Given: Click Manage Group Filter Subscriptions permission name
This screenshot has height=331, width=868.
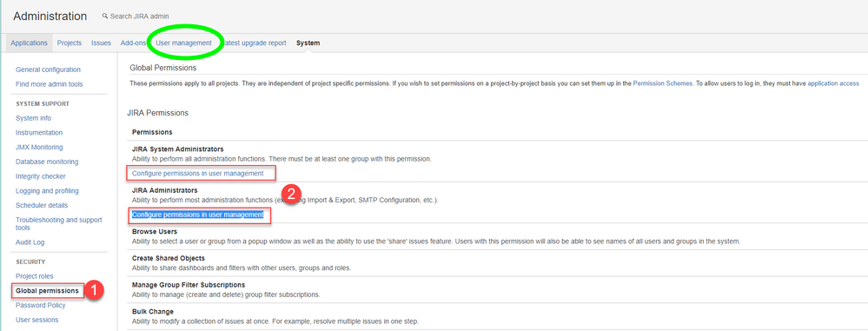Looking at the screenshot, I should tap(189, 284).
